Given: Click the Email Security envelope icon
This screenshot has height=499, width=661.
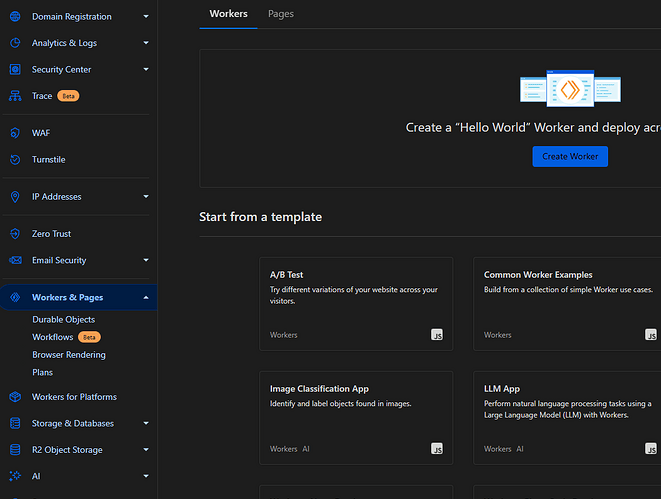Looking at the screenshot, I should click(x=15, y=260).
